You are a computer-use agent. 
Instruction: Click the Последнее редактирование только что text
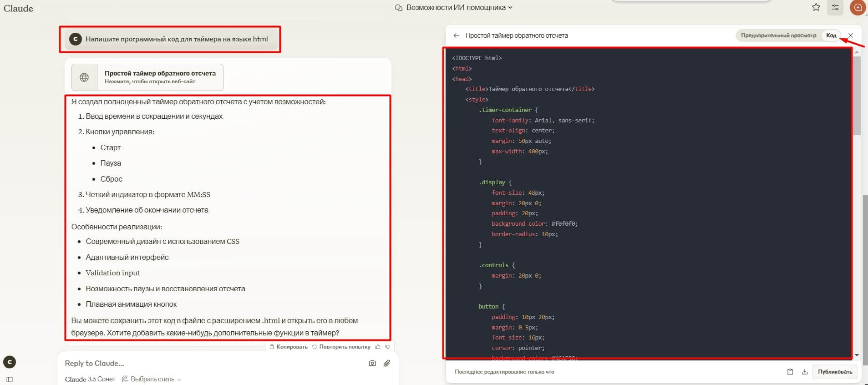point(504,372)
